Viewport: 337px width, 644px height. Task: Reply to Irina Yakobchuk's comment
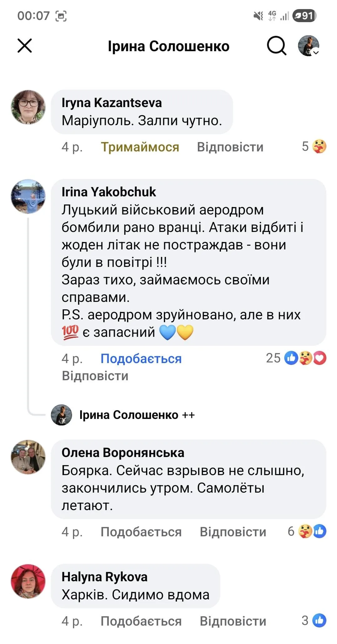click(x=95, y=376)
